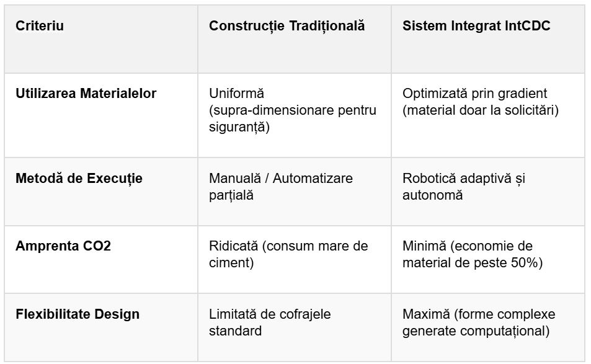Click the 'Optimizată prin gradient' text

point(474,94)
